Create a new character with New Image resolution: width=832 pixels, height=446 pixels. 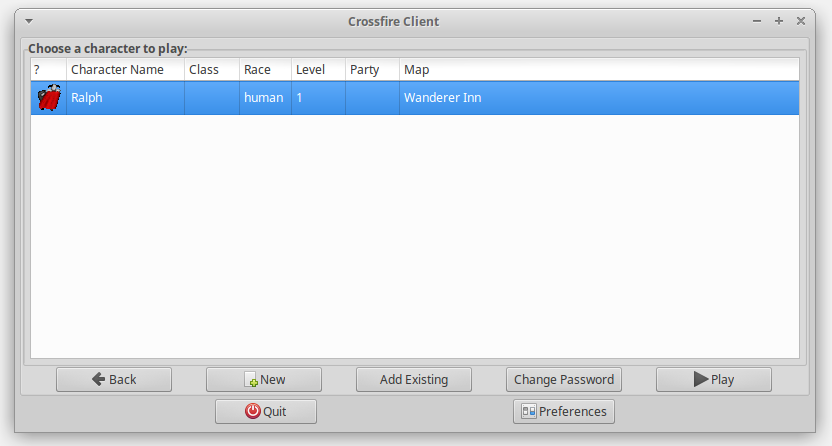tap(264, 379)
